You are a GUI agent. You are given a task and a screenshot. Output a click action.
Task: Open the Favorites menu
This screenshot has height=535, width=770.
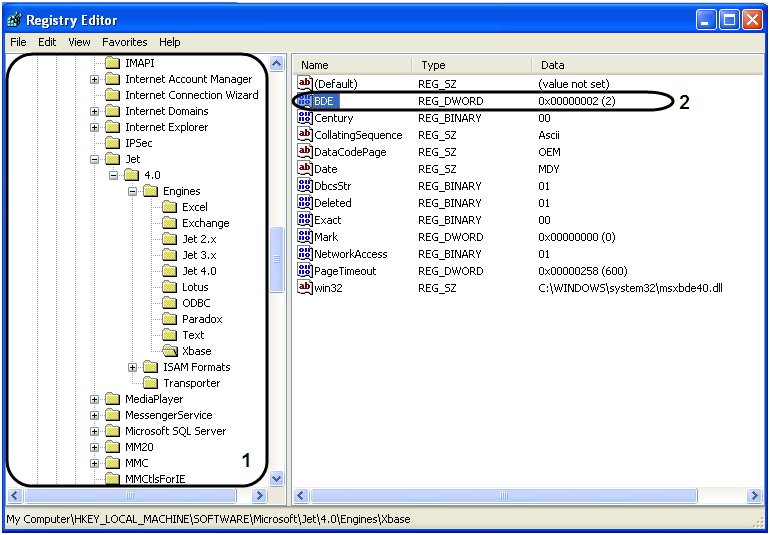coord(124,42)
